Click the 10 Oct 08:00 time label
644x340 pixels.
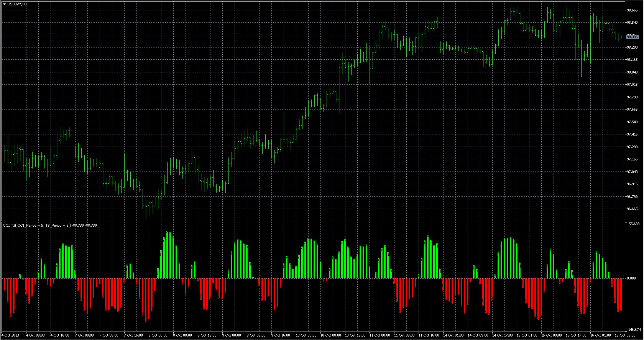[330, 335]
